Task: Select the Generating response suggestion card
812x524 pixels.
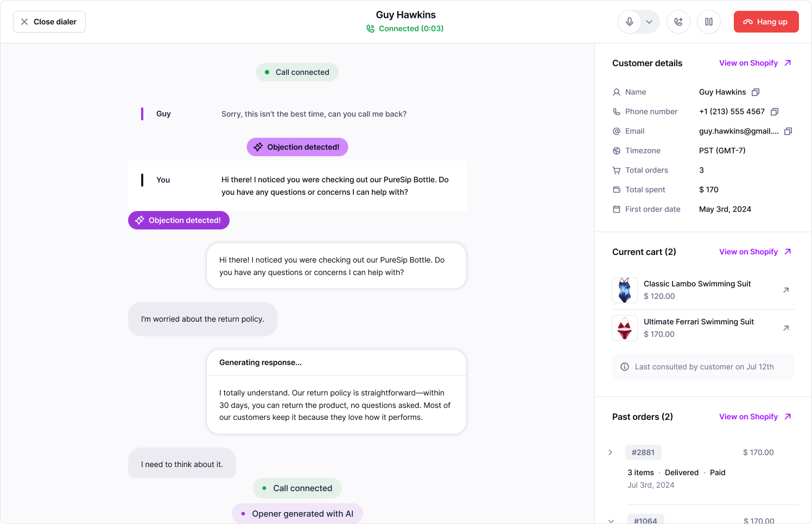Action: click(x=336, y=392)
